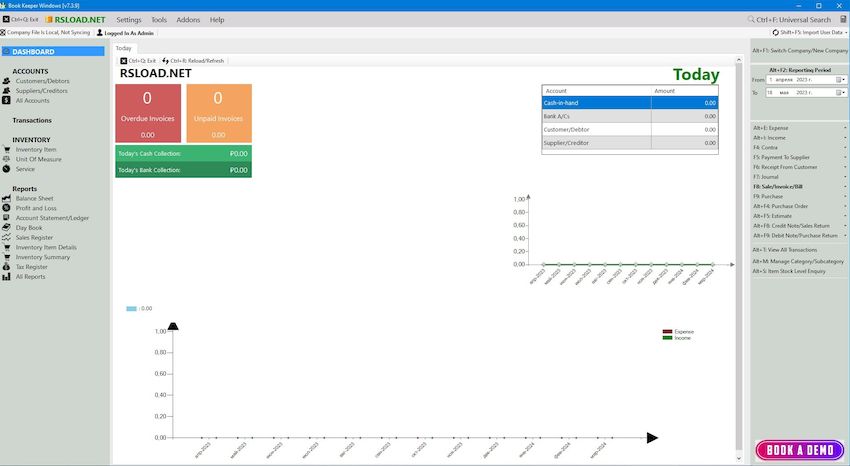Expand the Sale/Invoice/Bill arrow on right panel

click(x=845, y=186)
